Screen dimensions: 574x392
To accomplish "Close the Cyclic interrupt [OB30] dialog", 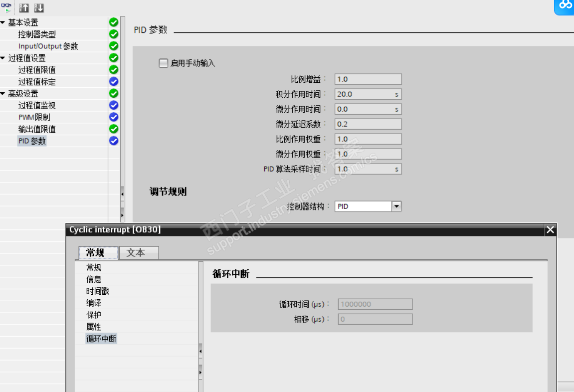I will point(550,230).
